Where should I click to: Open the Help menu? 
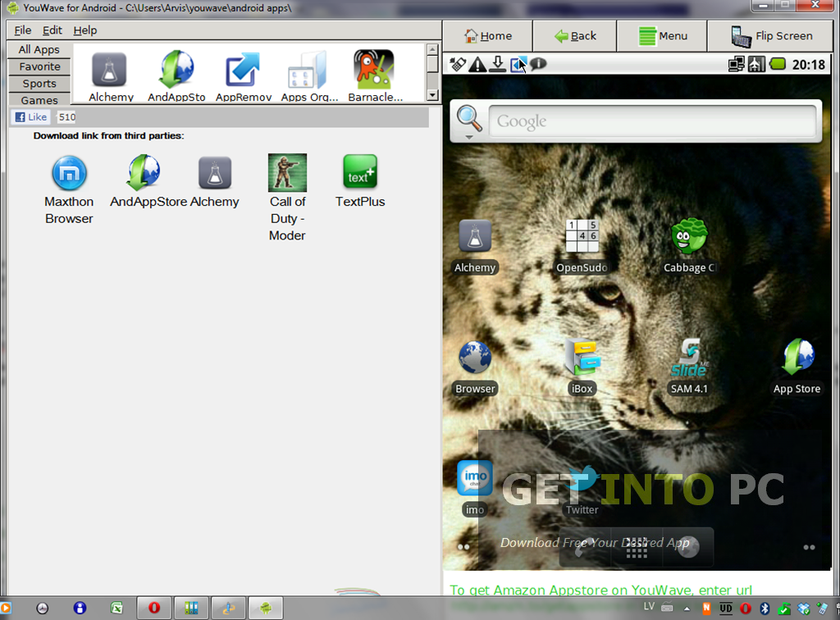pos(85,30)
